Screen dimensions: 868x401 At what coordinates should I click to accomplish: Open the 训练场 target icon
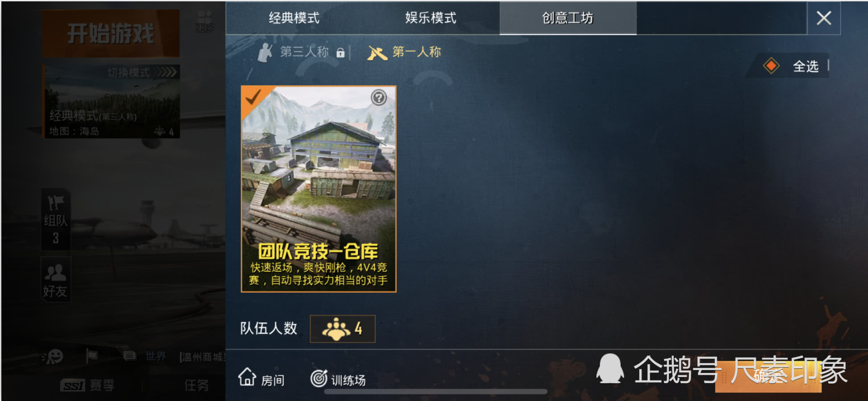(x=319, y=378)
